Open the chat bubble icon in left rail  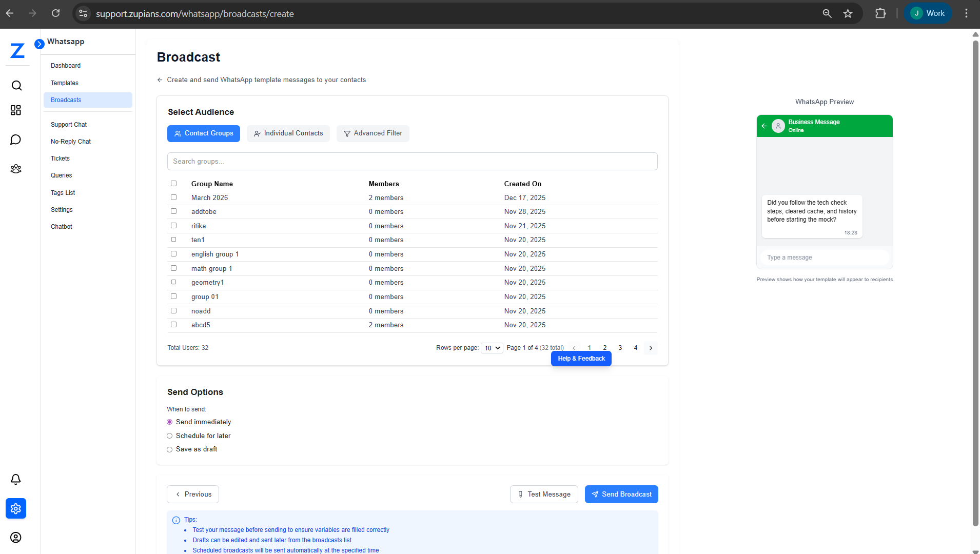click(16, 140)
